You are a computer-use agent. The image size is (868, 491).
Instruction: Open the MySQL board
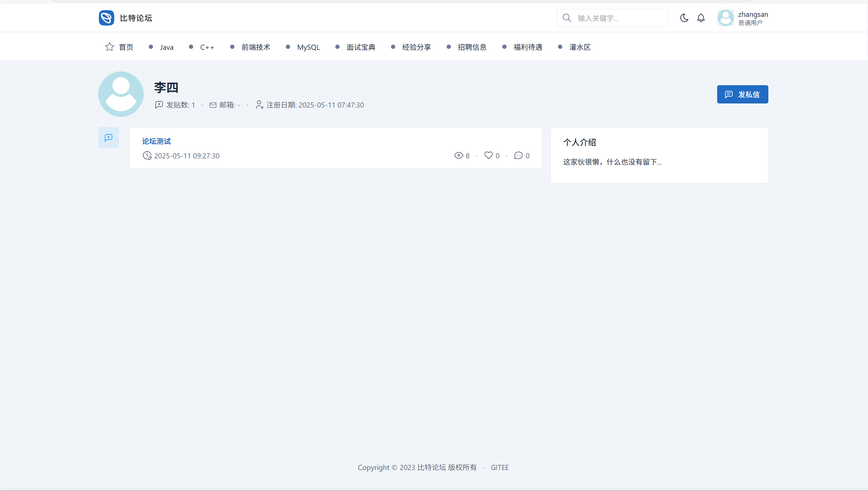pyautogui.click(x=308, y=47)
